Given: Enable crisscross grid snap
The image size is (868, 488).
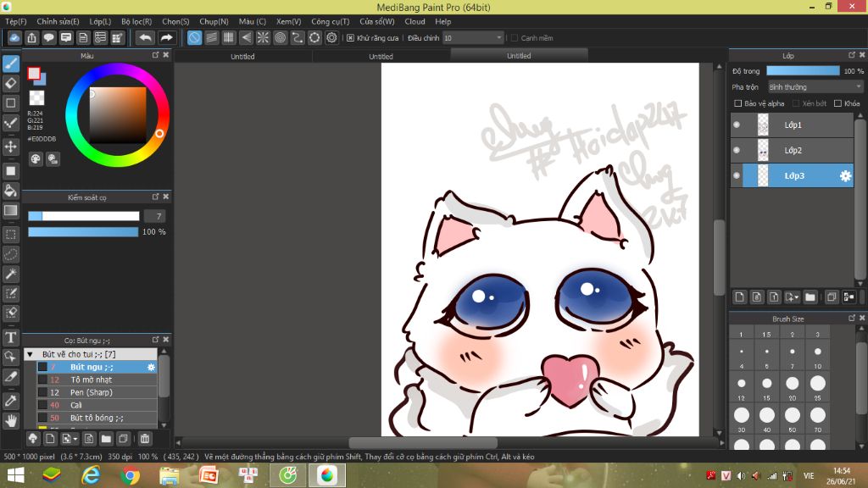Looking at the screenshot, I should [229, 37].
